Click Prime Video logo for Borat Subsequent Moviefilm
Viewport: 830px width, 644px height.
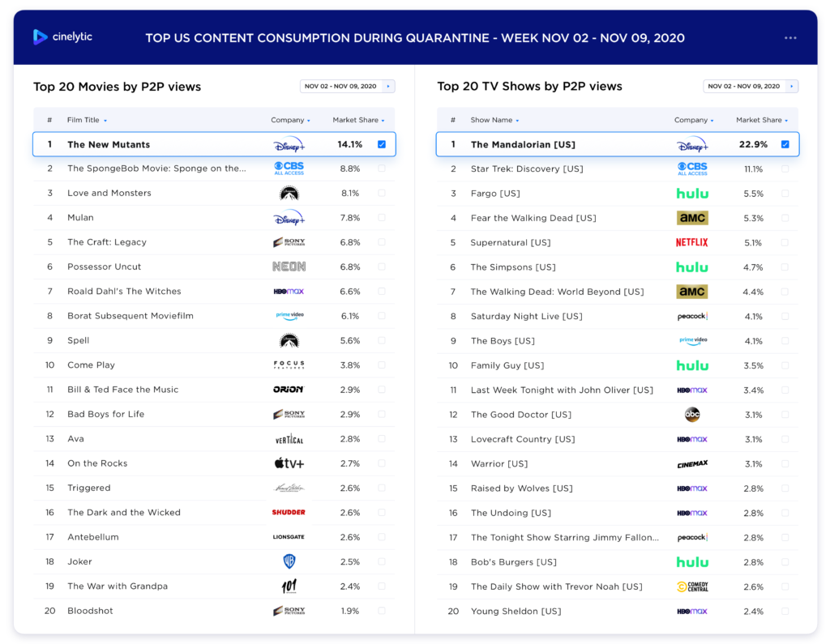click(289, 316)
